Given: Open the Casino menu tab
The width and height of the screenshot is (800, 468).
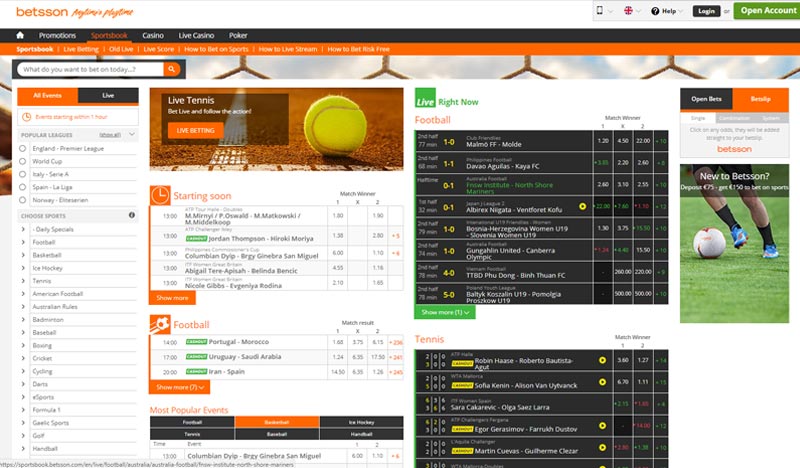Looking at the screenshot, I should point(153,35).
